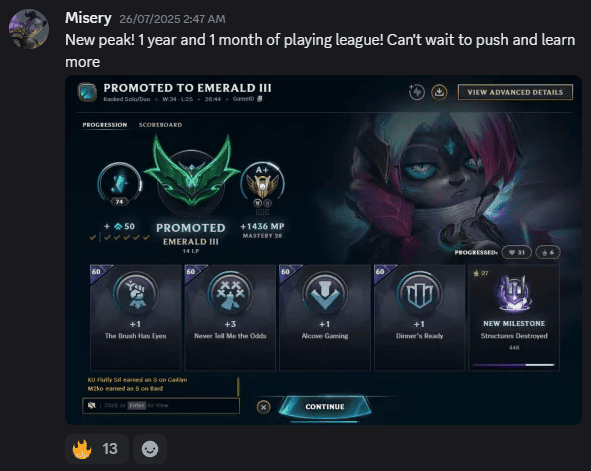Toggle the muted chat icon in chat box
The width and height of the screenshot is (591, 471).
click(x=92, y=405)
